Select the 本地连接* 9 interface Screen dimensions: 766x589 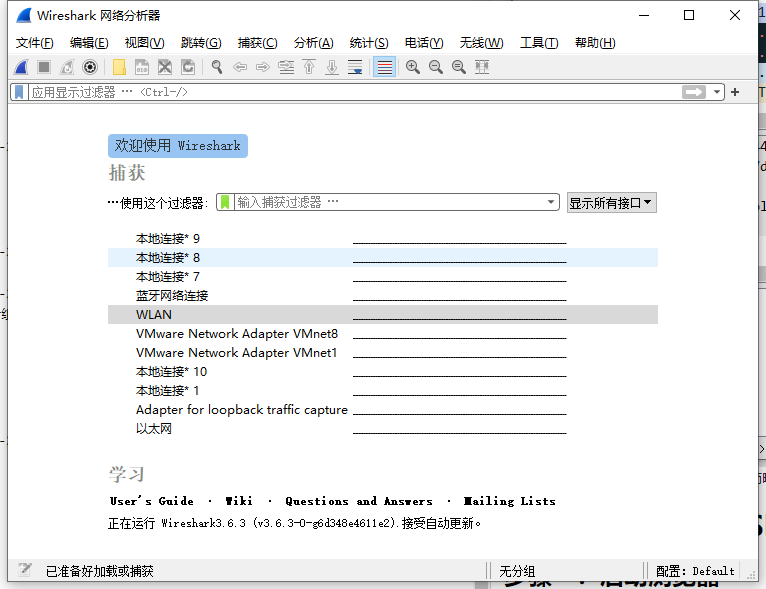click(383, 238)
